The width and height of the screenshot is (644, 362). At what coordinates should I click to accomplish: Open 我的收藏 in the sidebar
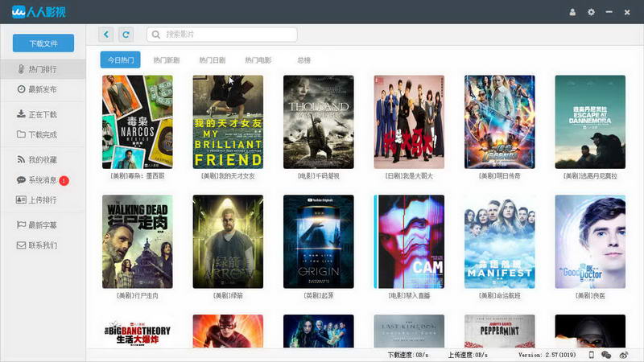43,159
